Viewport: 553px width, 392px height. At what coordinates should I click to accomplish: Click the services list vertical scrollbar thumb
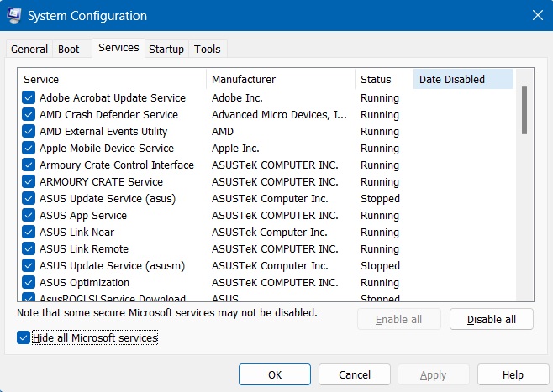tap(524, 110)
